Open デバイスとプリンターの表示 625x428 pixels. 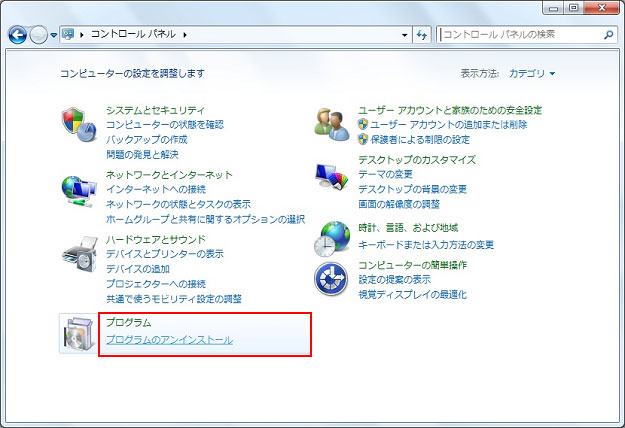(165, 254)
